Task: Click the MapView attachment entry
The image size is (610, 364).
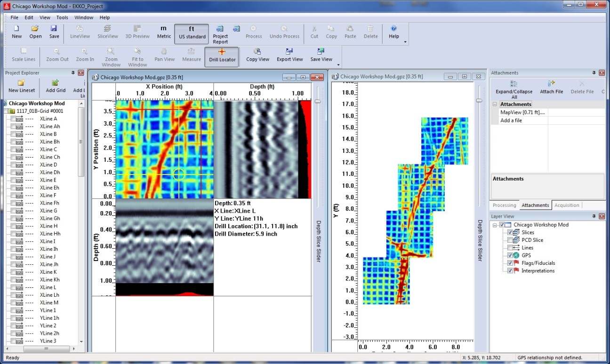Action: tap(522, 112)
